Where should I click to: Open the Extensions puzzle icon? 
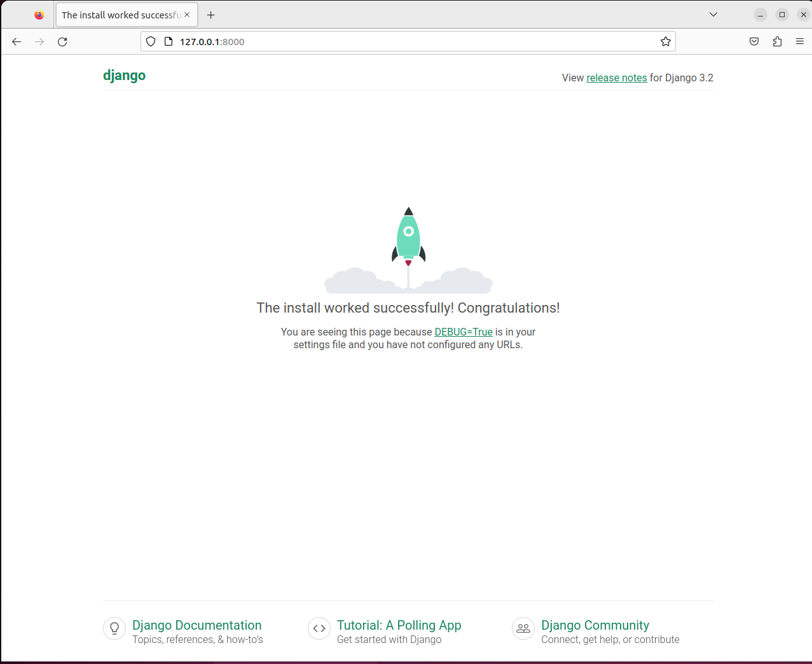click(777, 41)
